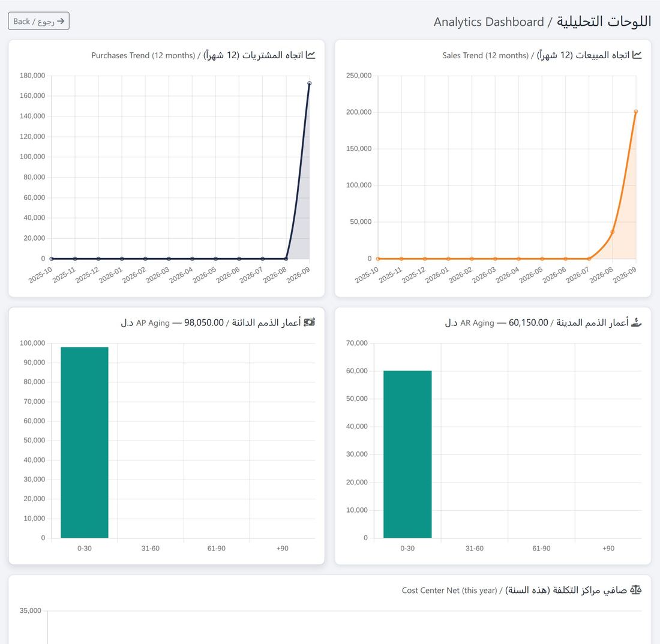This screenshot has height=644, width=660.
Task: Click the 2025-10 data point on Purchases Trend
Action: [x=52, y=259]
